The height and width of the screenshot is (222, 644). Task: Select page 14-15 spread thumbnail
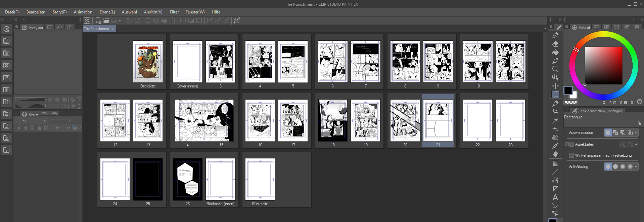(x=204, y=120)
